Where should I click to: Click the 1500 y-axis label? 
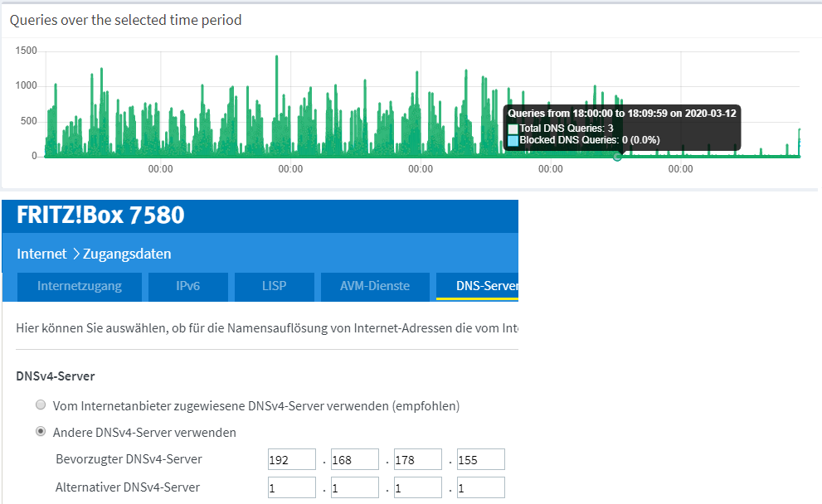pyautogui.click(x=27, y=51)
